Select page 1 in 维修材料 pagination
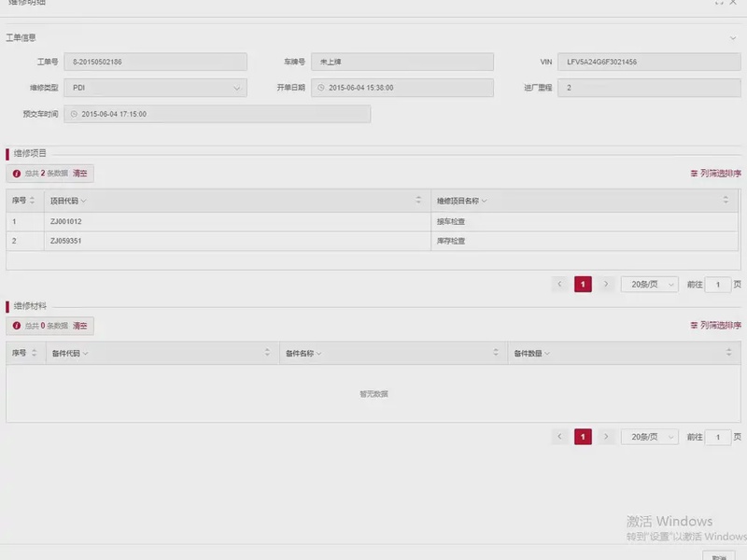747x560 pixels. pyautogui.click(x=583, y=437)
